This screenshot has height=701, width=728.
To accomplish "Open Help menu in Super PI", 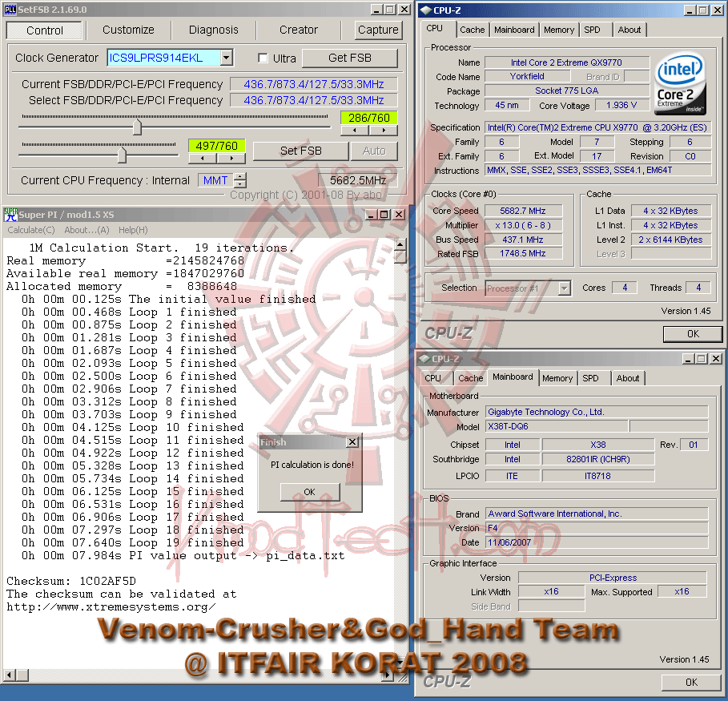I will click(x=133, y=230).
